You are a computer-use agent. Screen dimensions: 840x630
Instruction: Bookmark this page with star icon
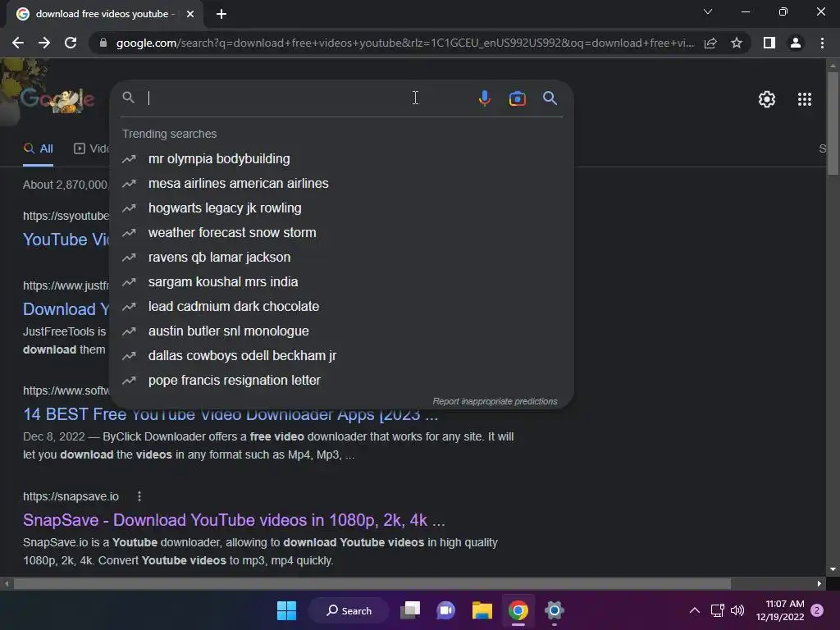(737, 43)
